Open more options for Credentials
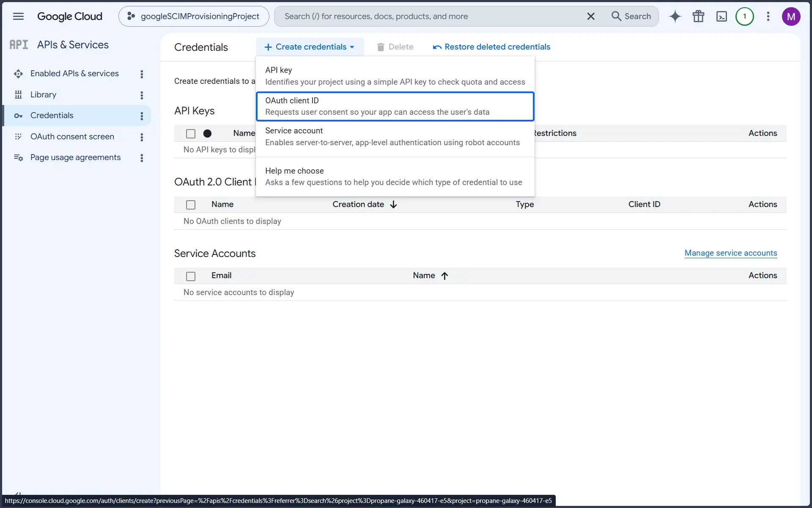The width and height of the screenshot is (812, 508). (x=142, y=116)
